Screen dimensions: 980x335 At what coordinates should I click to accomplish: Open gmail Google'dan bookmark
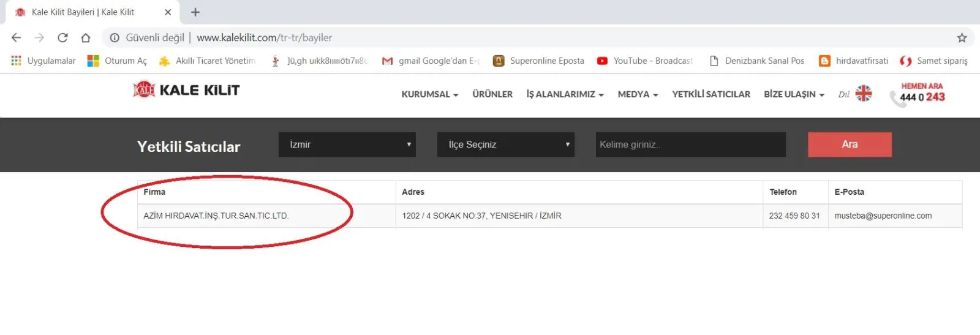click(x=431, y=61)
